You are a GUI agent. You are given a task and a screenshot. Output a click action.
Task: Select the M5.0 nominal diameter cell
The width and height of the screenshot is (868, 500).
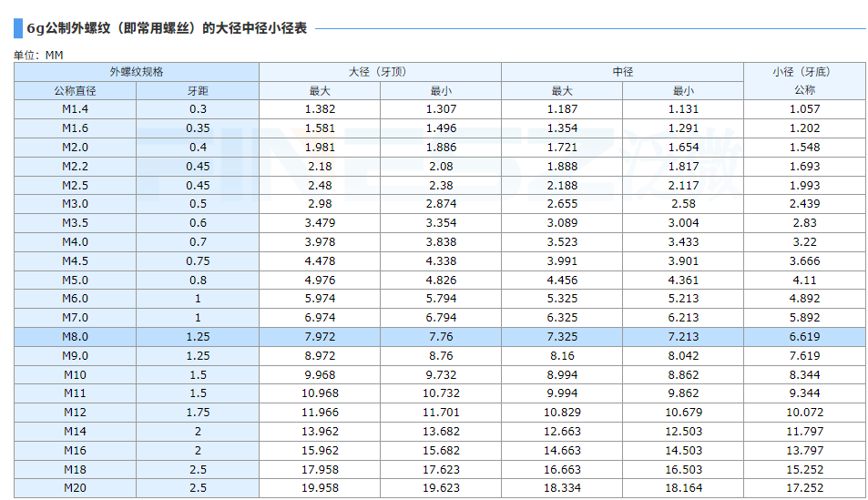pyautogui.click(x=75, y=280)
